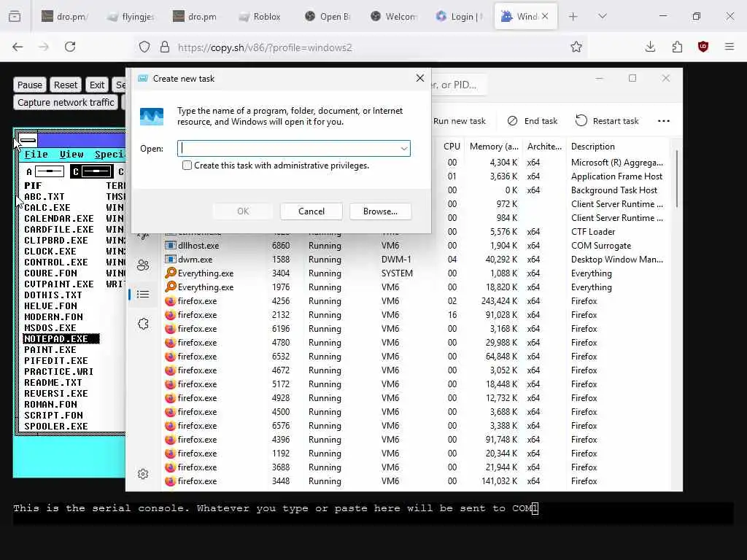Select firefox.exe row with PID 3448
Screen dimensions: 747x560
click(x=414, y=481)
